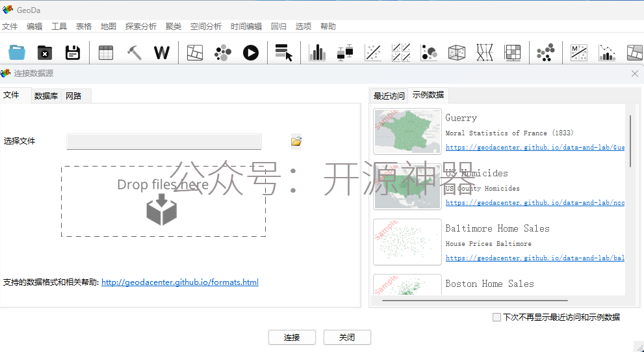Click the Map polygons toolbar icon
This screenshot has width=644, height=352.
[x=195, y=53]
